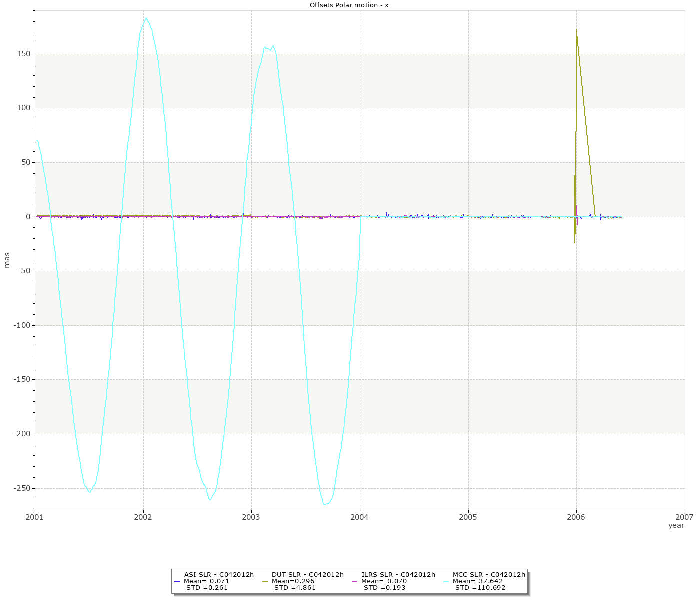The width and height of the screenshot is (700, 600).
Task: Toggle the DUT SLR - C042012h series label
Action: click(307, 575)
